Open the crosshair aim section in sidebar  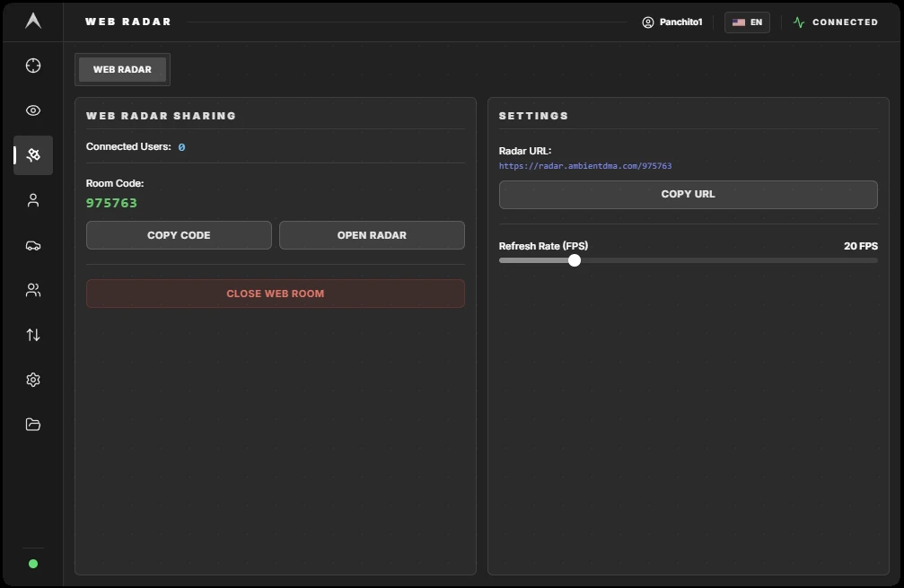(33, 66)
